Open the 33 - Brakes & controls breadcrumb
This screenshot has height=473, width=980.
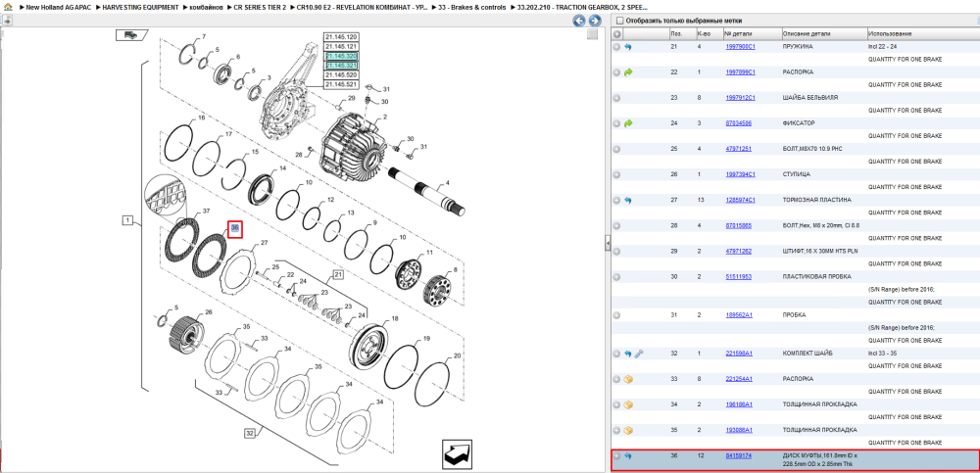pos(472,7)
